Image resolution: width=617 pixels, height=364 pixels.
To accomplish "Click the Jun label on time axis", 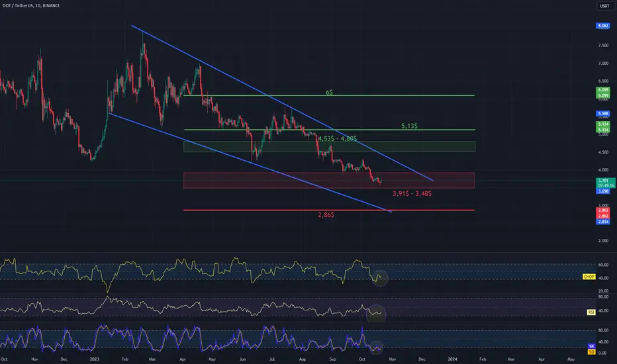I will coord(242,359).
